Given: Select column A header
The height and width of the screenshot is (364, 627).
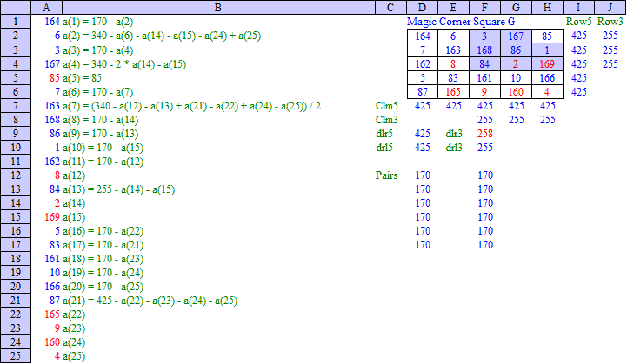Looking at the screenshot, I should pos(46,7).
